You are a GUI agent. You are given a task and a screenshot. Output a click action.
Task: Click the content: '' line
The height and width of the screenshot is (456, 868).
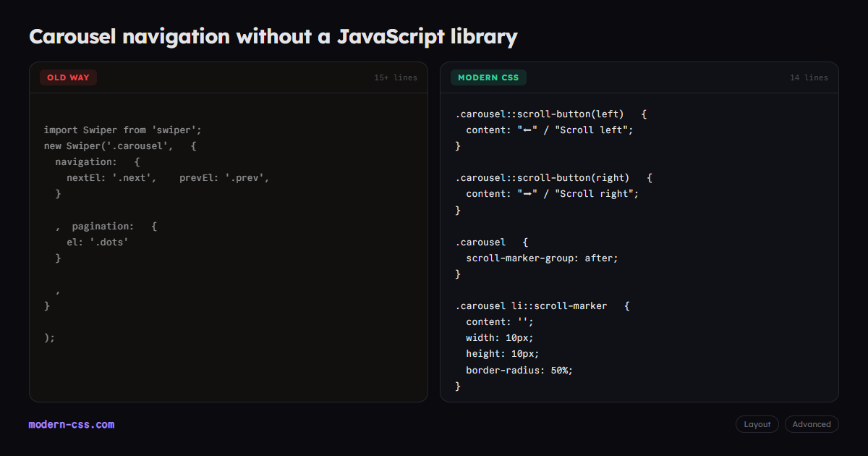coord(500,321)
